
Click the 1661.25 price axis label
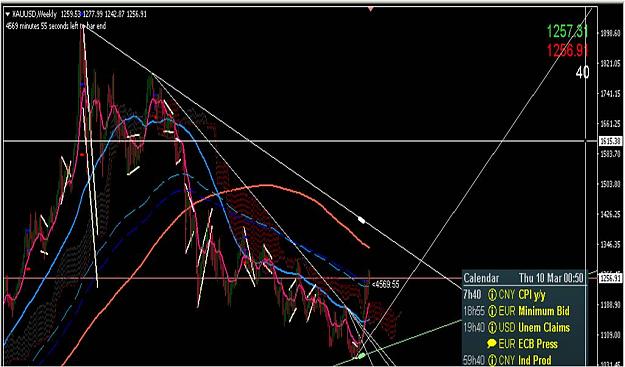[x=609, y=124]
